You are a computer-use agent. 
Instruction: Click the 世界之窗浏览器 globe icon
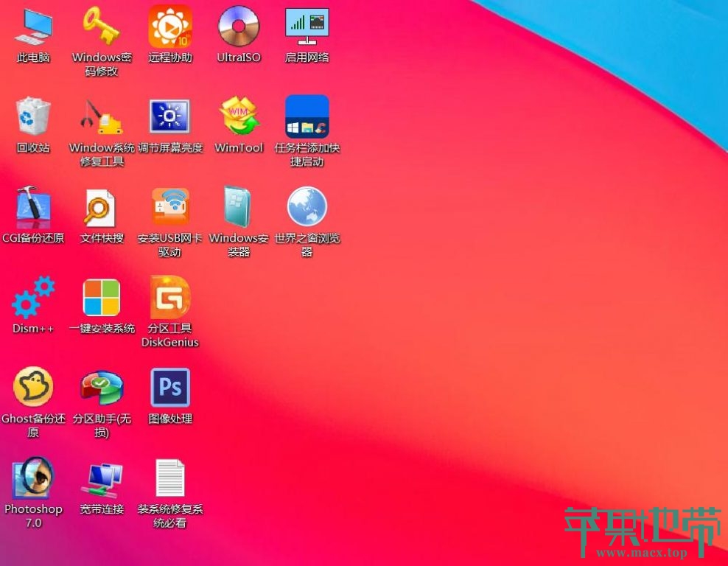(307, 208)
